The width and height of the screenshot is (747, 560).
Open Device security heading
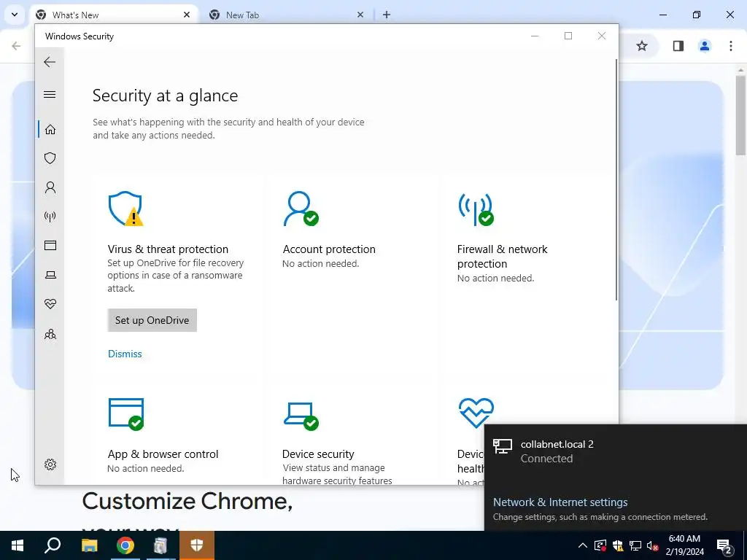click(x=318, y=454)
